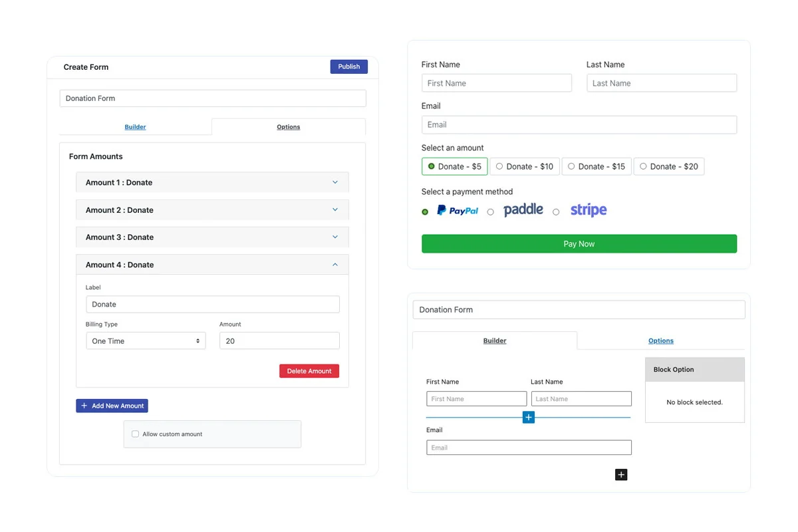Click Add New Amount button
Image resolution: width=798 pixels, height=532 pixels.
112,406
